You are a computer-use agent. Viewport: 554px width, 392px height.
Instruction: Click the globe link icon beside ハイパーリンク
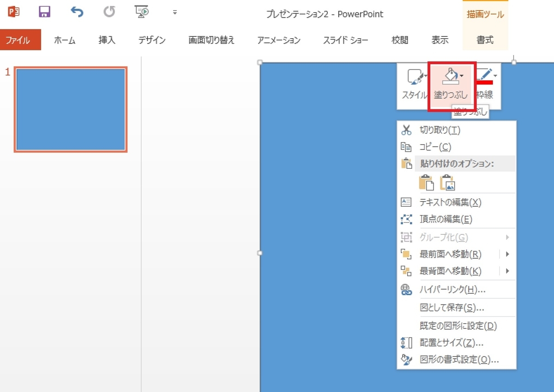pyautogui.click(x=406, y=290)
